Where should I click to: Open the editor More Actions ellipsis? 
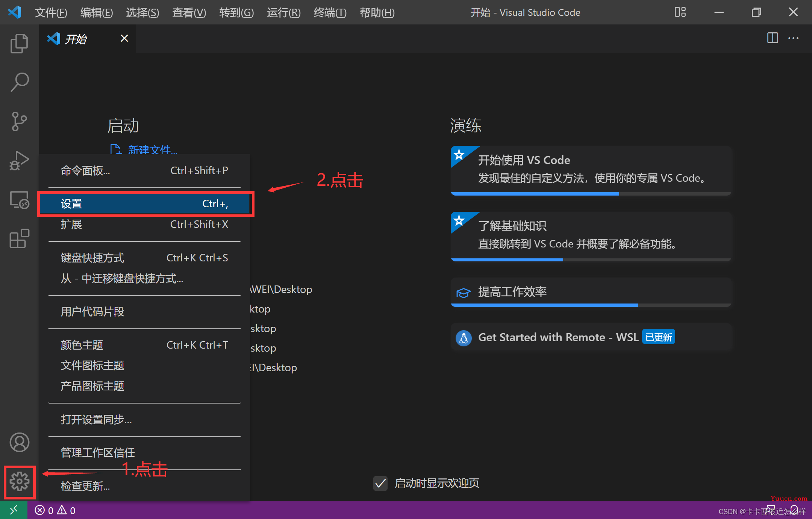(x=793, y=38)
